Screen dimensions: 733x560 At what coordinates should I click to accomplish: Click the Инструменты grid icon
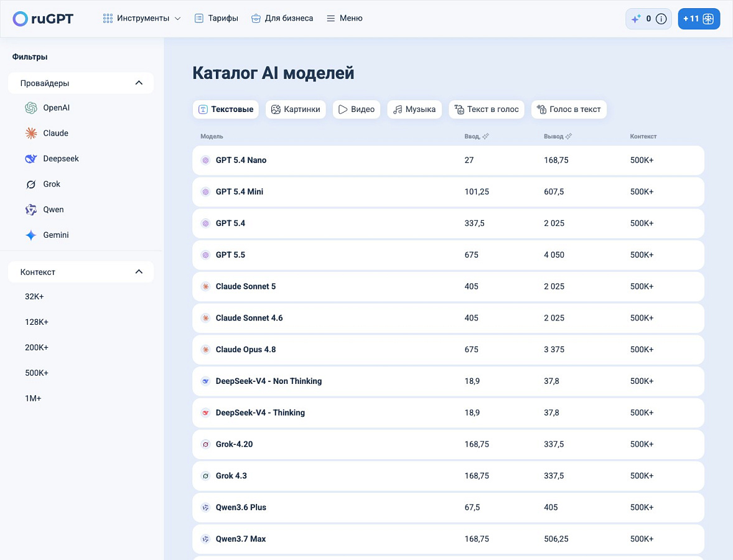pyautogui.click(x=108, y=18)
